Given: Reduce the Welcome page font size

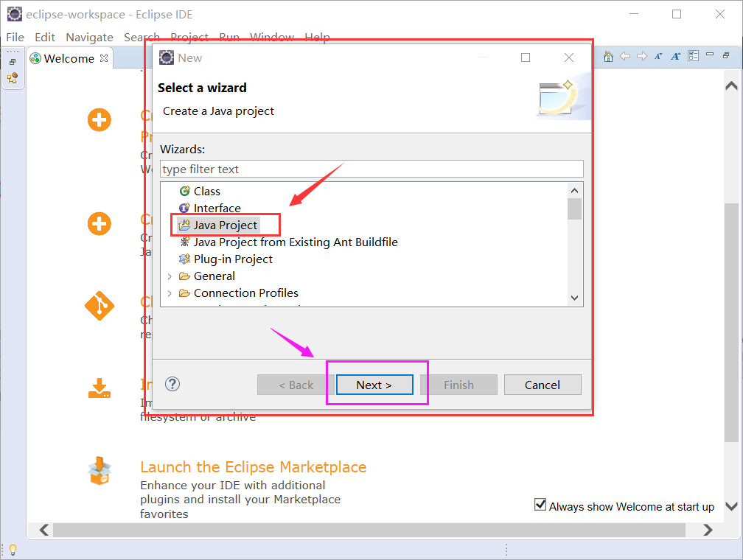Looking at the screenshot, I should 659,57.
